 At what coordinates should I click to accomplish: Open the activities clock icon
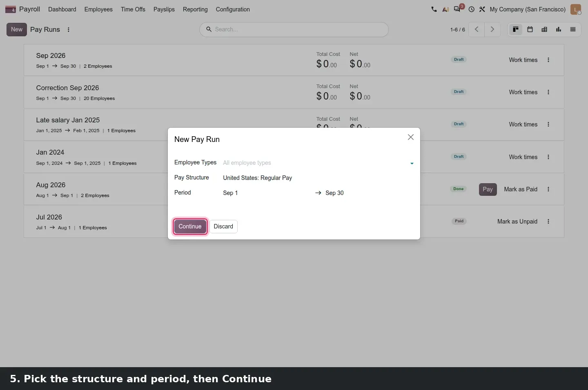click(471, 9)
